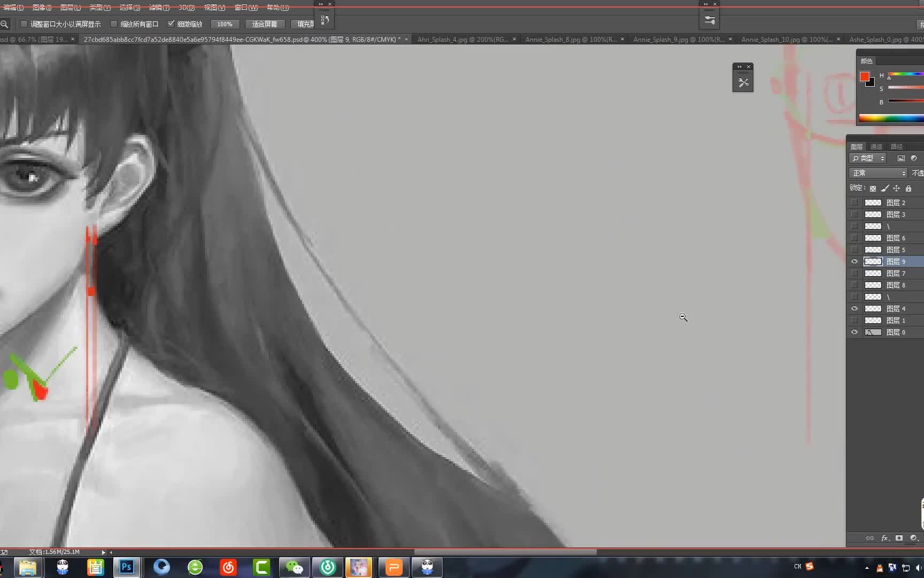Click the 图层 0 layer thumbnail
924x578 pixels.
(873, 332)
